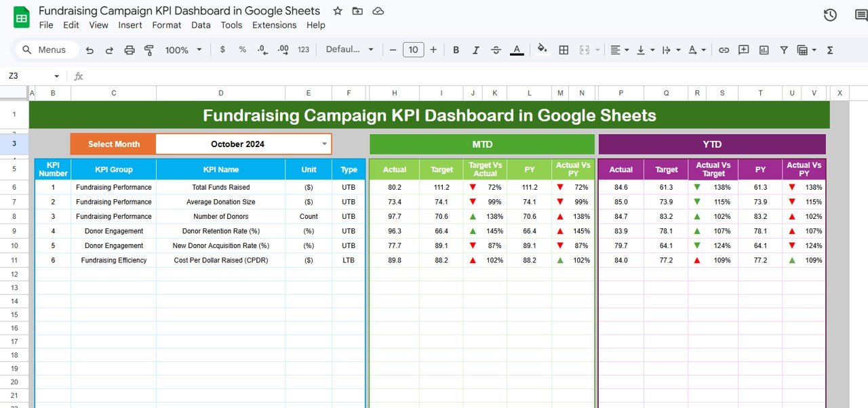Open the Tools menu

point(231,25)
